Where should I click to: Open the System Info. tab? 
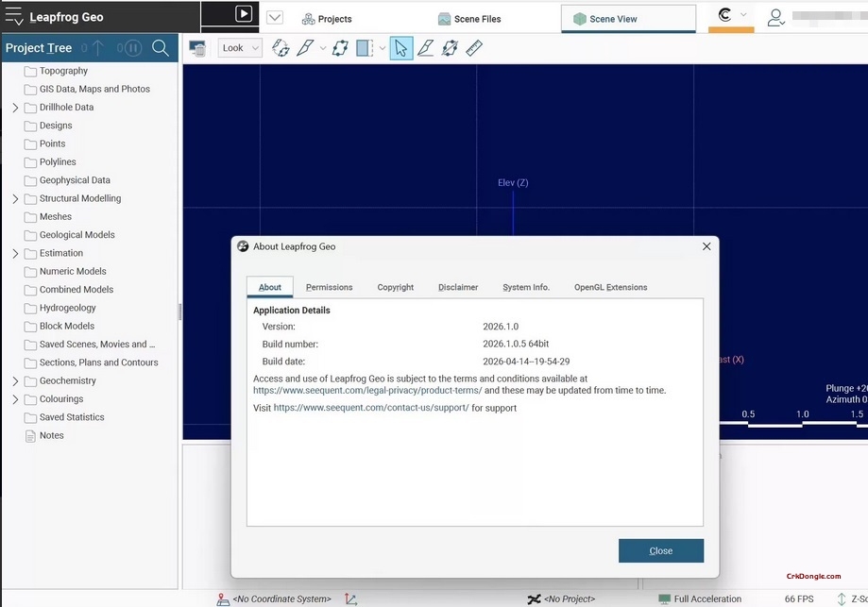(x=526, y=287)
